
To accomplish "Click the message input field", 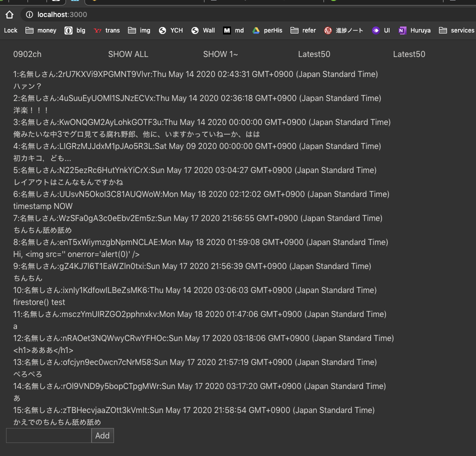I will [48, 435].
